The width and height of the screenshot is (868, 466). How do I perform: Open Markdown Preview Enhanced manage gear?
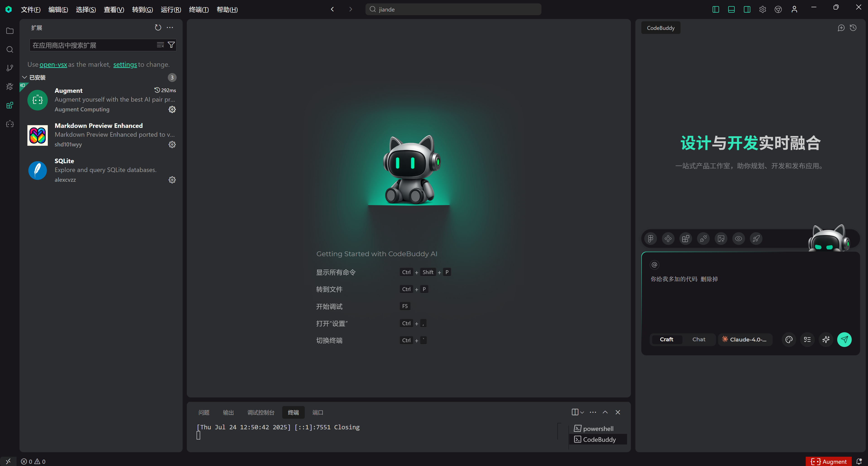click(172, 144)
